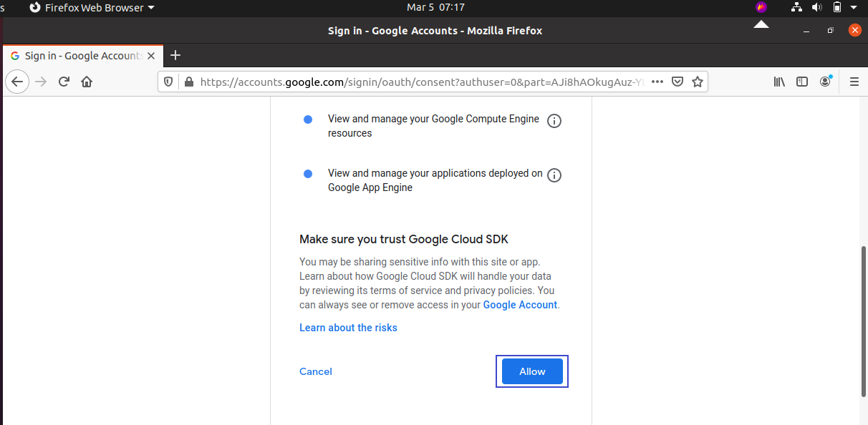The height and width of the screenshot is (425, 868).
Task: Reload the current page
Action: pos(64,82)
